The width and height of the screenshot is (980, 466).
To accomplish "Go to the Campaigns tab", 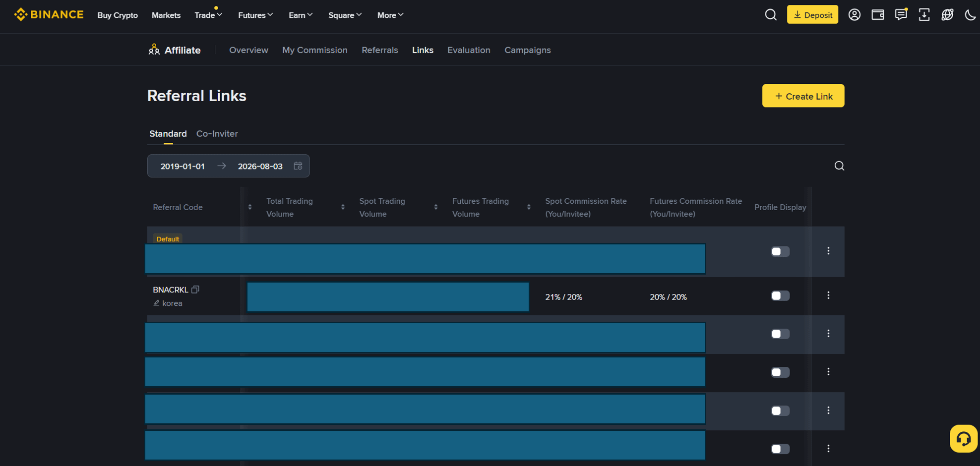I will [x=528, y=50].
